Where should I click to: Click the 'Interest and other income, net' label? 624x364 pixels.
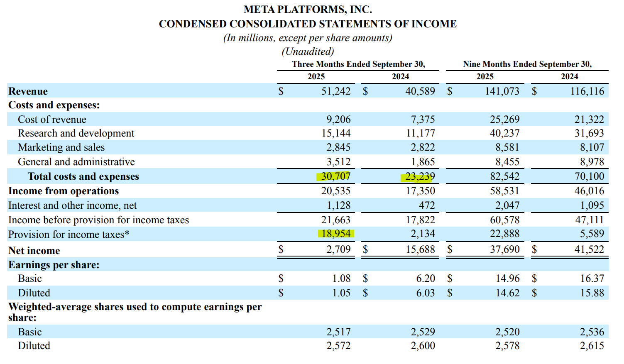click(72, 205)
